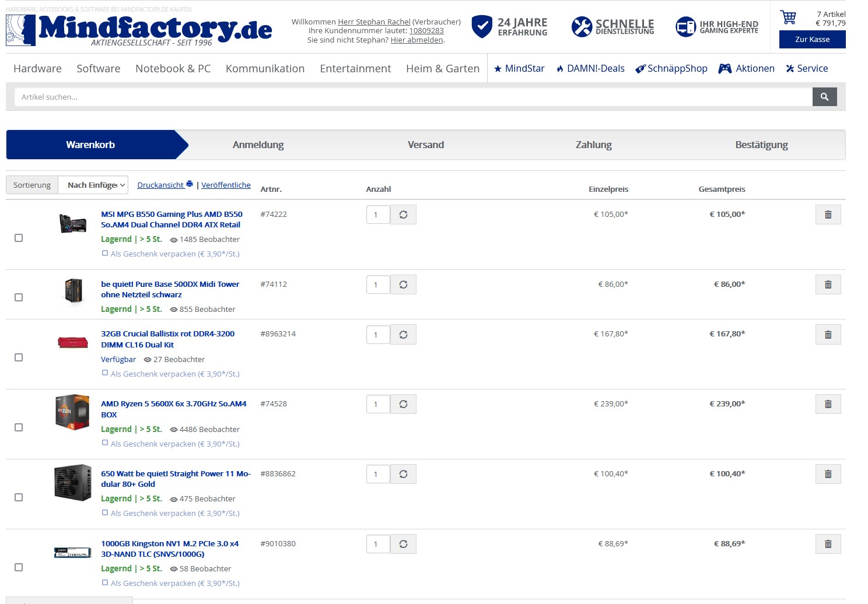This screenshot has width=868, height=604.
Task: Delete Straight Power 11 PSU from cart
Action: click(x=828, y=474)
